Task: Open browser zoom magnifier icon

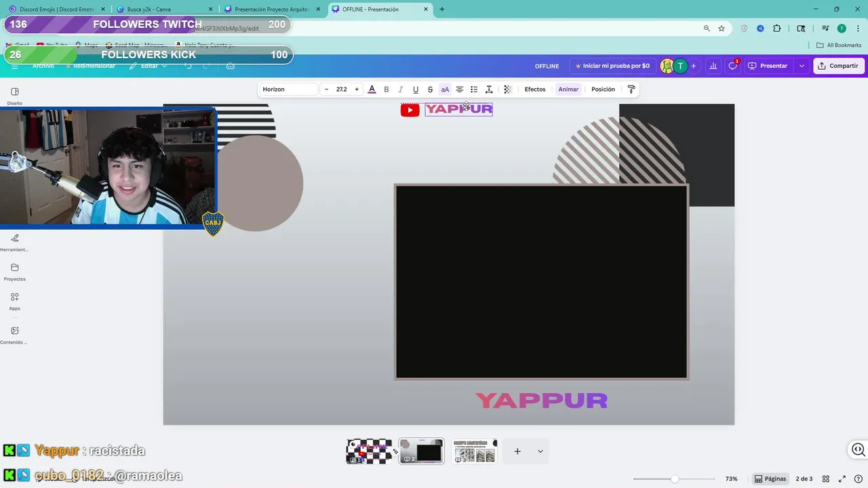Action: pyautogui.click(x=707, y=28)
